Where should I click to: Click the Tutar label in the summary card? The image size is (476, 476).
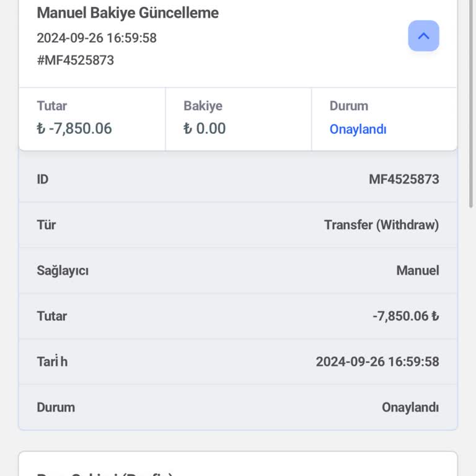click(52, 106)
